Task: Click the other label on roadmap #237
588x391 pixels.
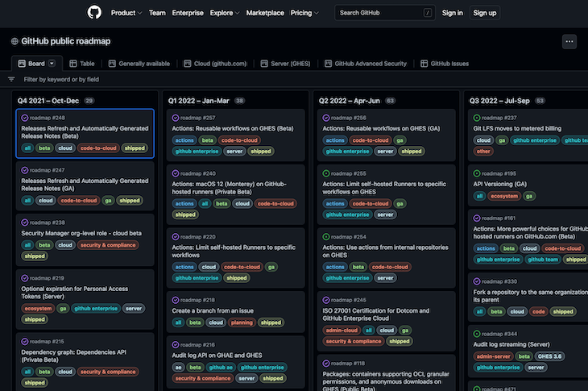Action: click(483, 152)
